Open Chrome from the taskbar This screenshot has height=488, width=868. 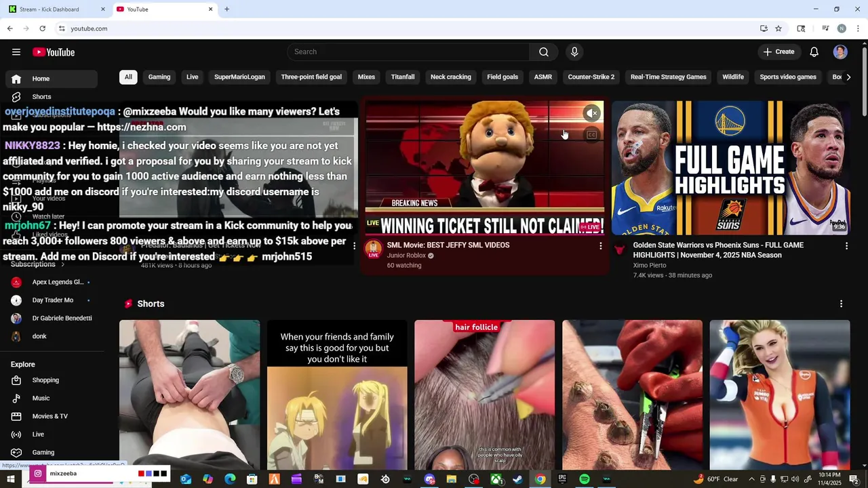point(540,479)
